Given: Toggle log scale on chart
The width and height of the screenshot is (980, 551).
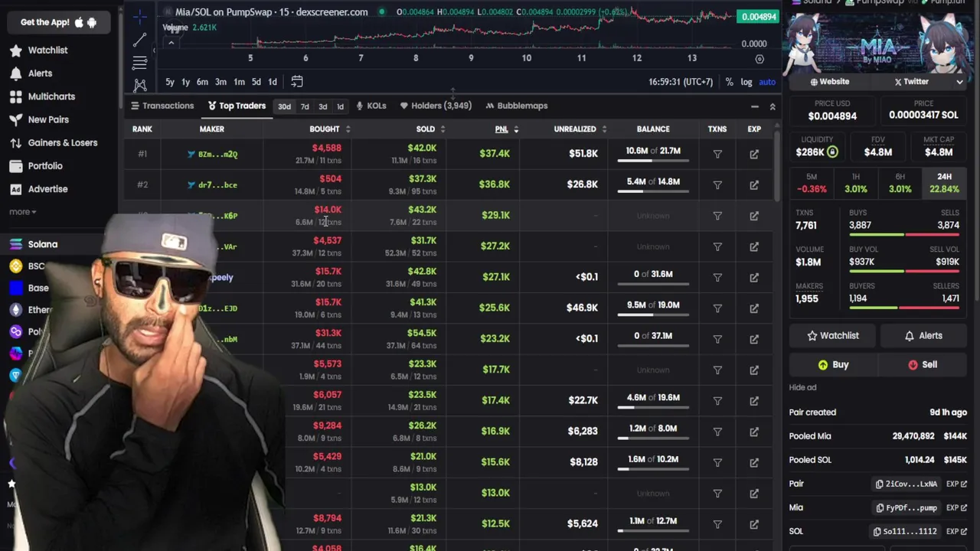Looking at the screenshot, I should coord(746,82).
